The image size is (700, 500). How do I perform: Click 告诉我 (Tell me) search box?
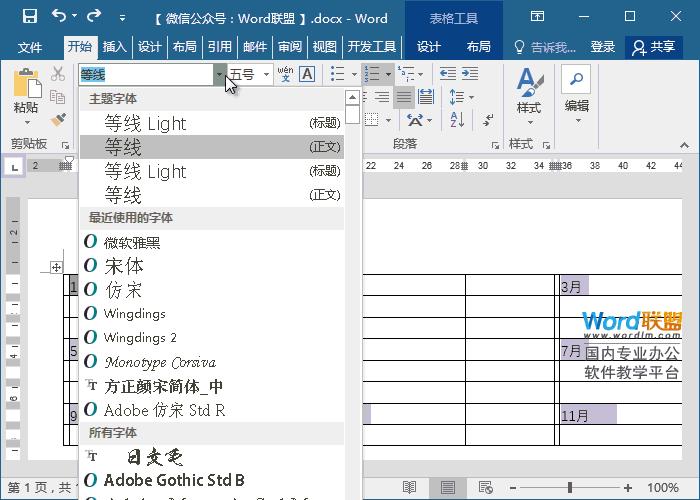point(545,47)
